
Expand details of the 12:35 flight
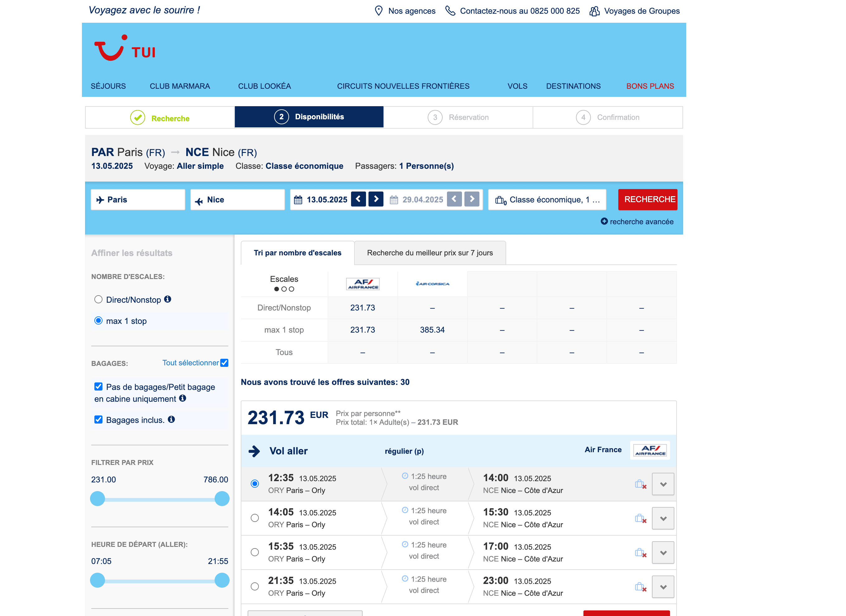pyautogui.click(x=663, y=484)
